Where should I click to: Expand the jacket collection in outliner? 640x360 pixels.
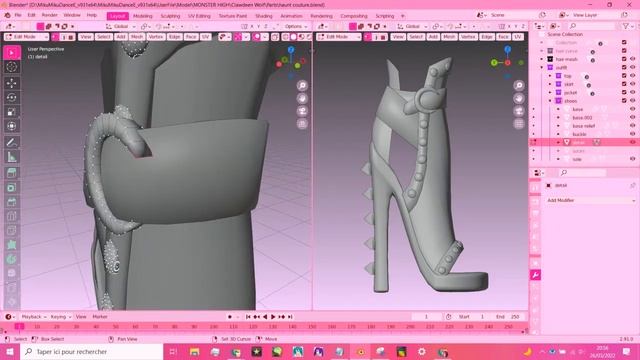550,93
